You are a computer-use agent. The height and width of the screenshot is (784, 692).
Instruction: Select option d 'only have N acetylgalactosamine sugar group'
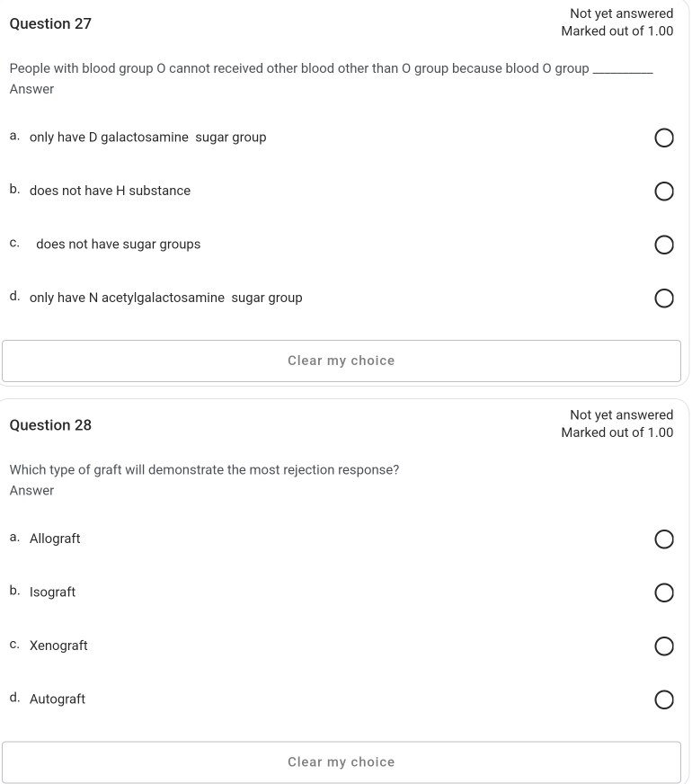[664, 298]
